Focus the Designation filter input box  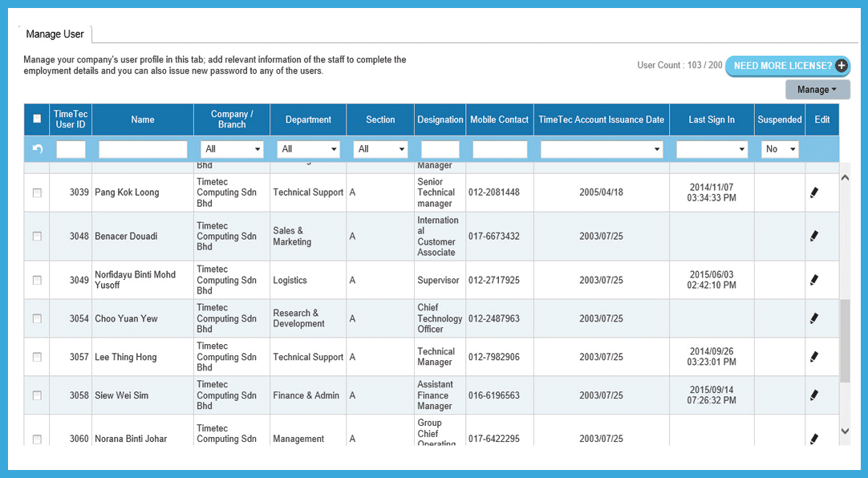click(x=440, y=149)
